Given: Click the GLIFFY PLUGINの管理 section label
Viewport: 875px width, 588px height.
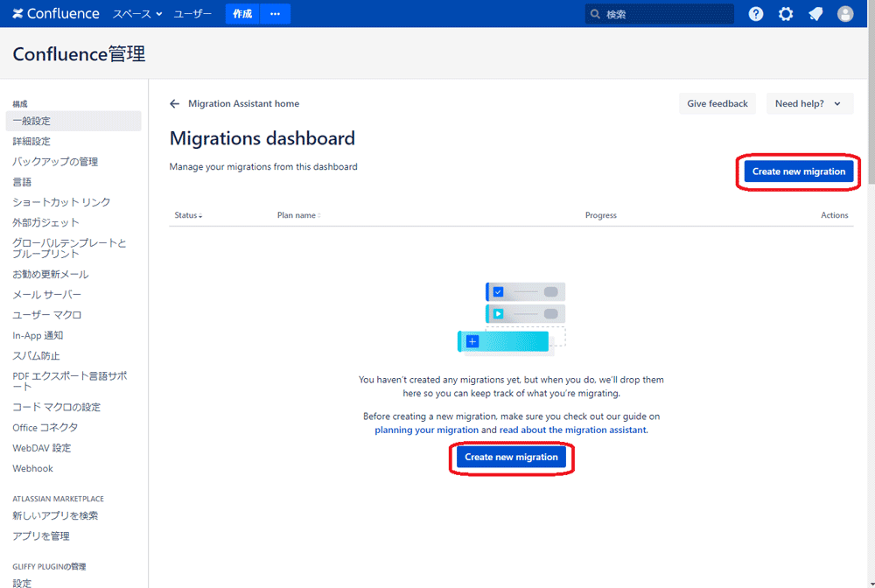Looking at the screenshot, I should [49, 567].
